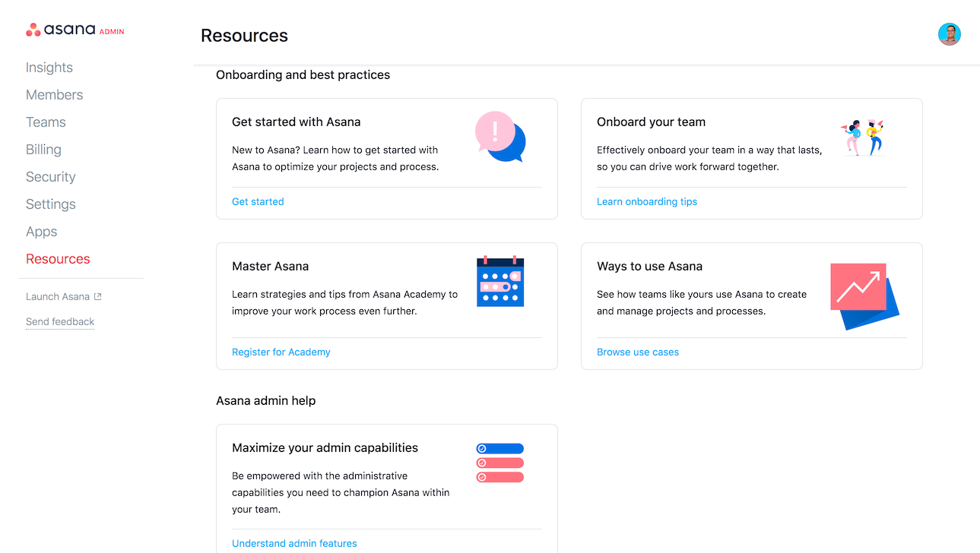
Task: Open the Teams page
Action: click(46, 122)
